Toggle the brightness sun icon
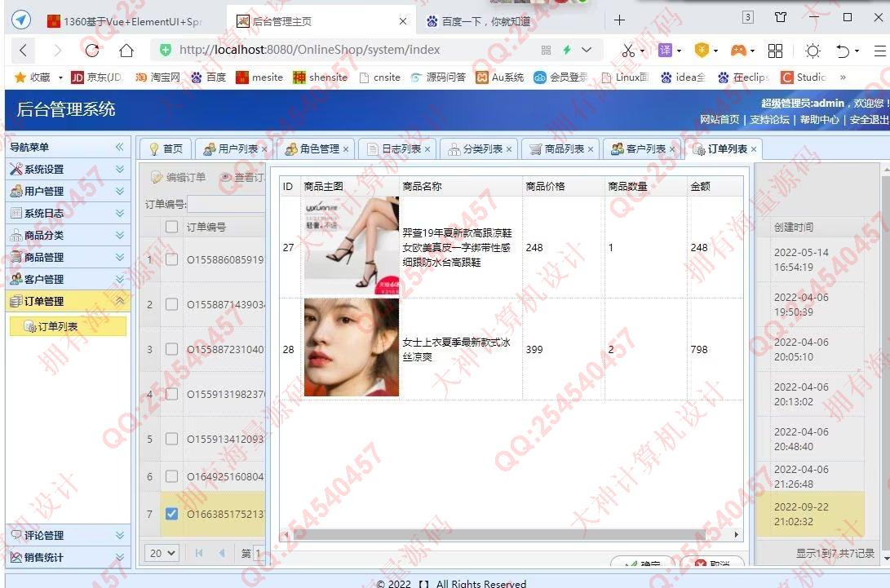890x588 pixels. pos(813,51)
